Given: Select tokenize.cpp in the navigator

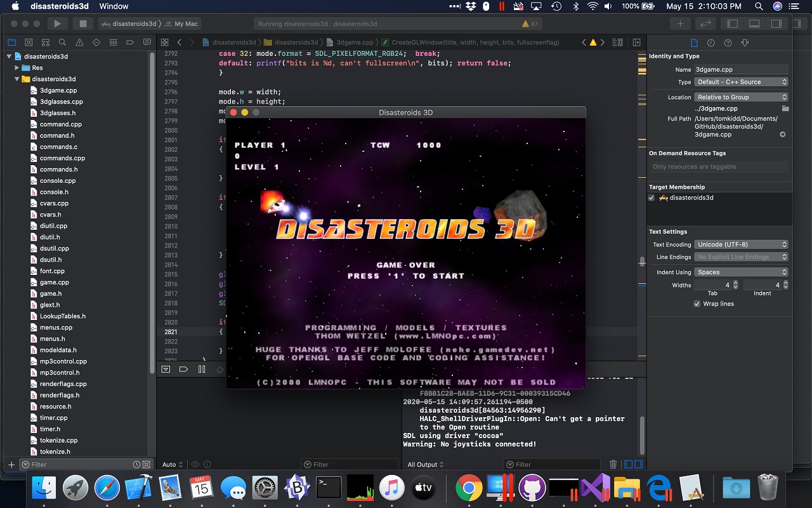Looking at the screenshot, I should [58, 440].
